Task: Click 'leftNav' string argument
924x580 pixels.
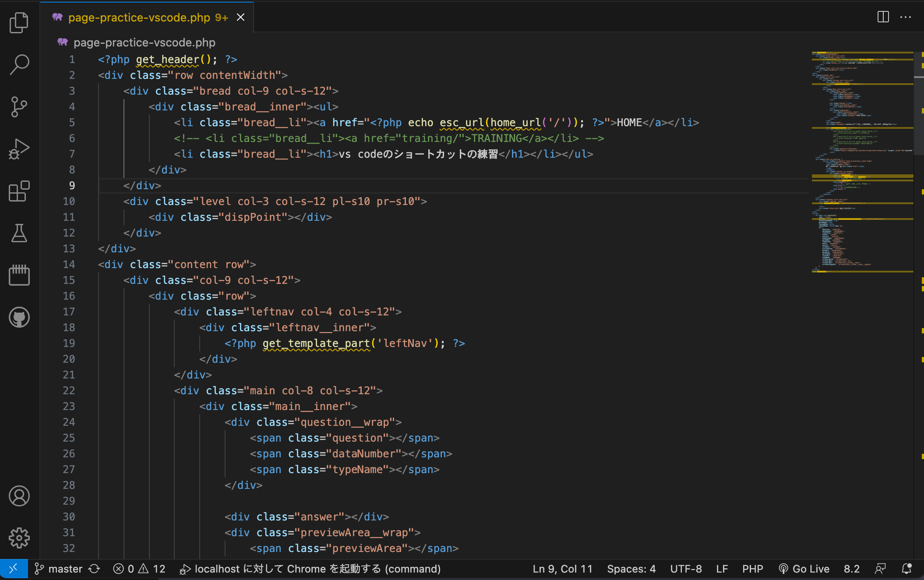Action: tap(405, 343)
